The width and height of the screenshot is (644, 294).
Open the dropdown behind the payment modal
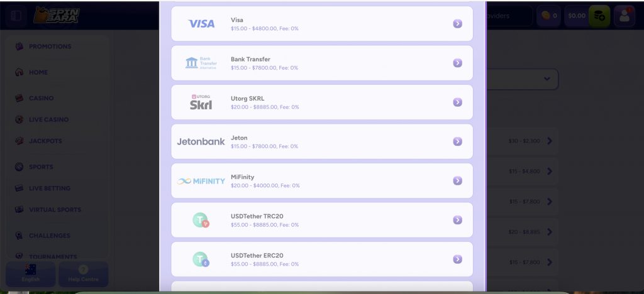click(546, 79)
